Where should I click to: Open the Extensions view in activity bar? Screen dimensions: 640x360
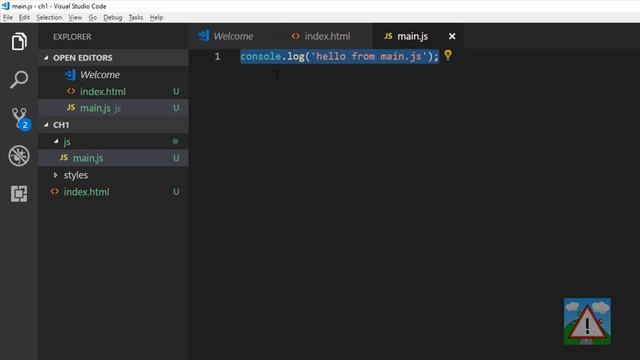point(19,193)
